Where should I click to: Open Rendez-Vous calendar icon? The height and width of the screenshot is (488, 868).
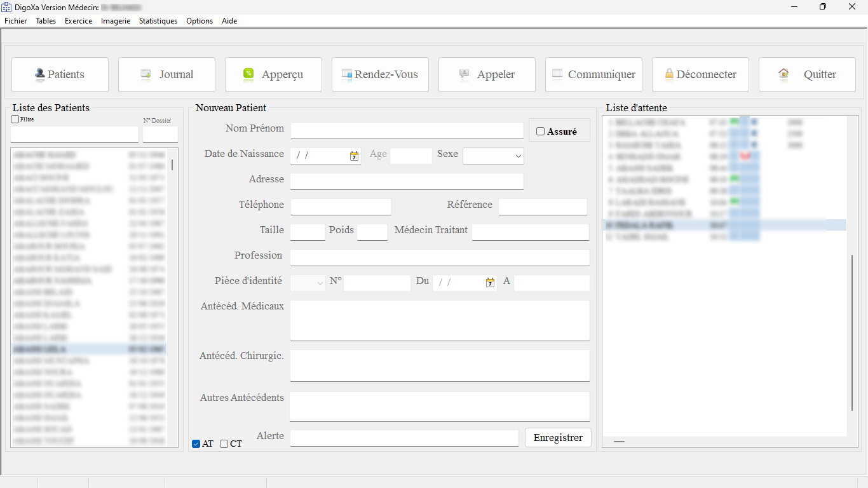347,74
